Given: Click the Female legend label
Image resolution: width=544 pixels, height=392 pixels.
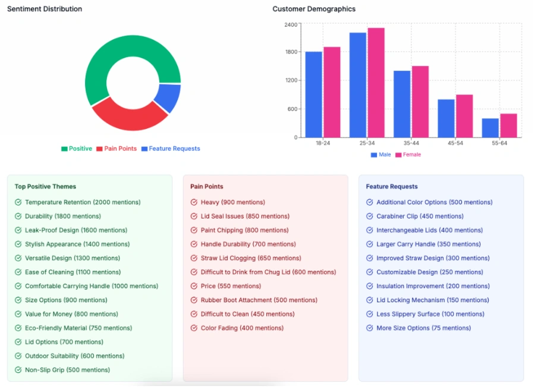Looking at the screenshot, I should click(x=411, y=155).
